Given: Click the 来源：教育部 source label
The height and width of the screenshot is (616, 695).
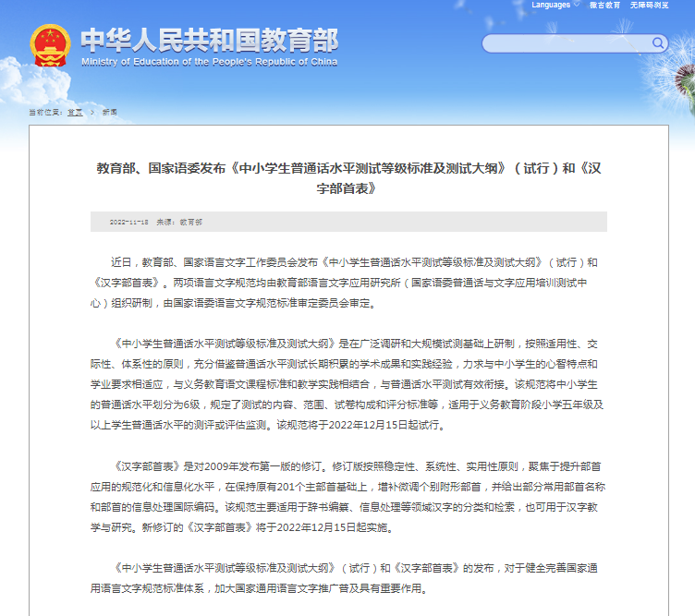Looking at the screenshot, I should pos(179,223).
